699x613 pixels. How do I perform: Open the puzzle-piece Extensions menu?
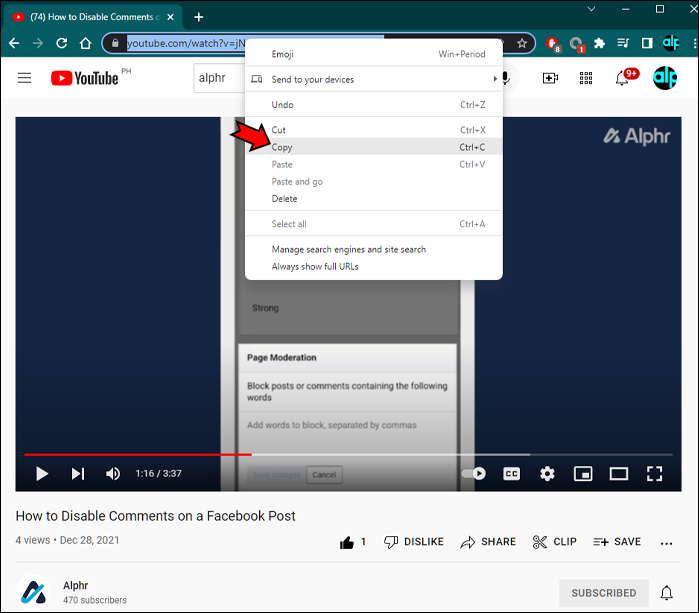click(x=600, y=43)
